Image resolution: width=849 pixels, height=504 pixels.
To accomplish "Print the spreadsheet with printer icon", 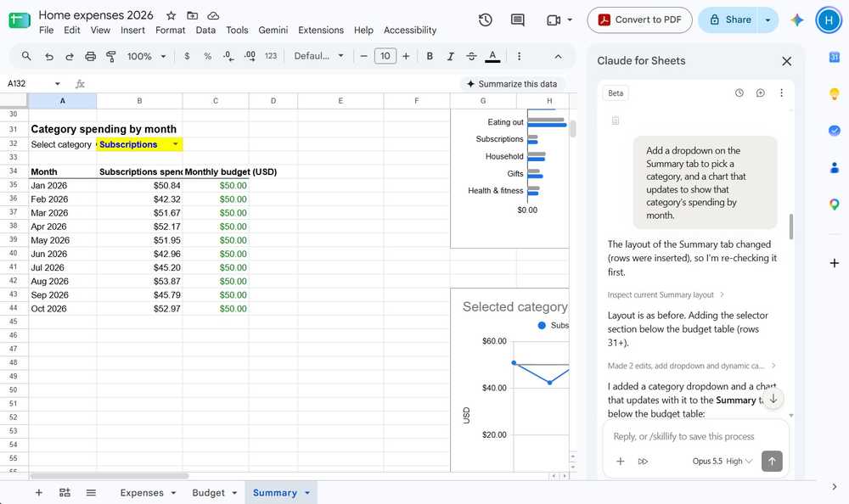I will (91, 56).
